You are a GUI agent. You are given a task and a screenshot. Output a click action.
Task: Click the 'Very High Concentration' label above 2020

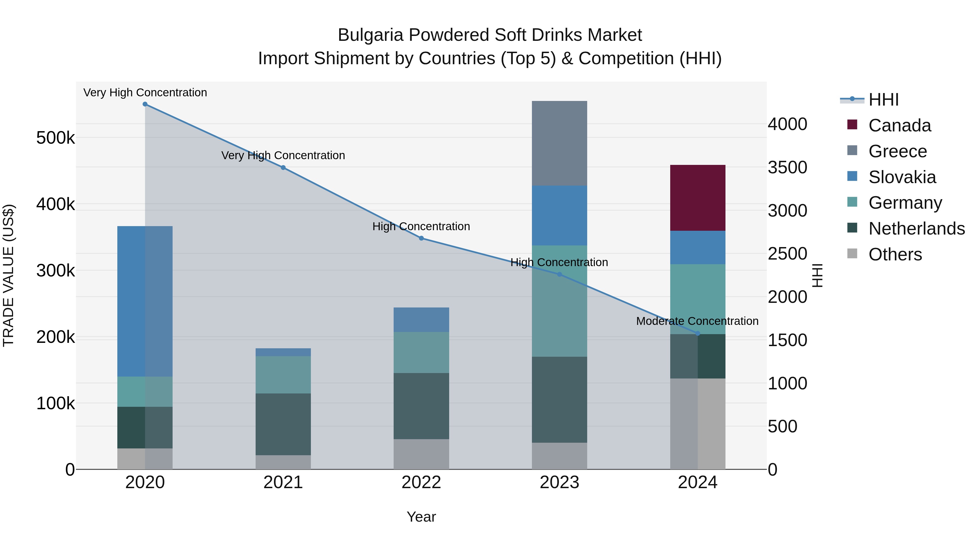(145, 93)
